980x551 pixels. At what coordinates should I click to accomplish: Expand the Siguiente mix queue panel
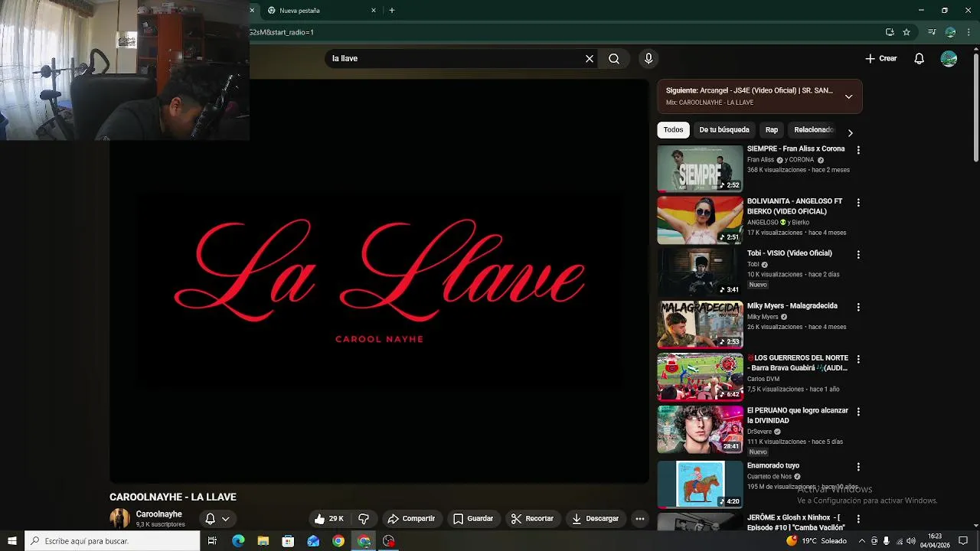[x=848, y=96]
